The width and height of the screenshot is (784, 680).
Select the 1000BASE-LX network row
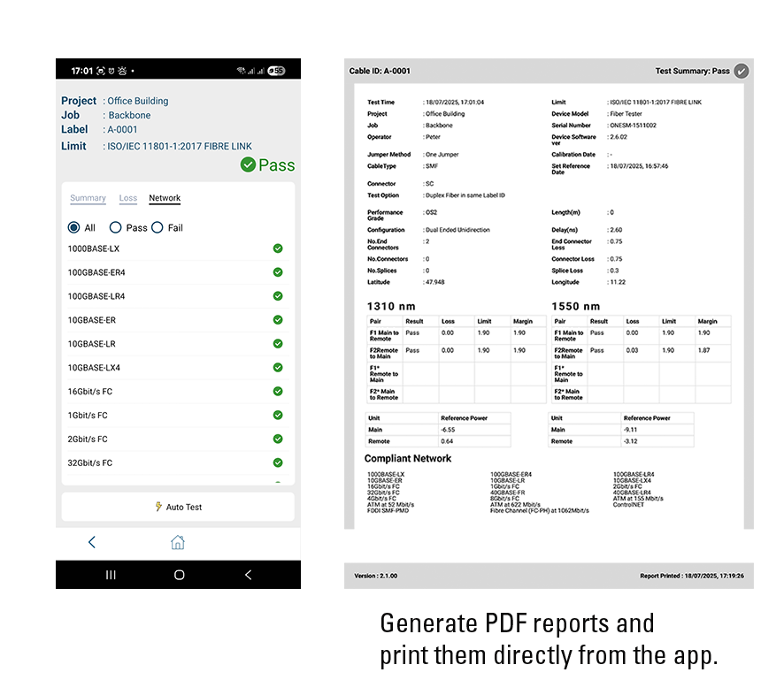pyautogui.click(x=178, y=248)
